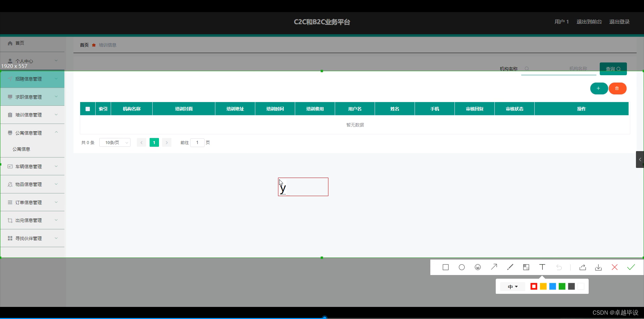Click the page number input field

point(197,142)
